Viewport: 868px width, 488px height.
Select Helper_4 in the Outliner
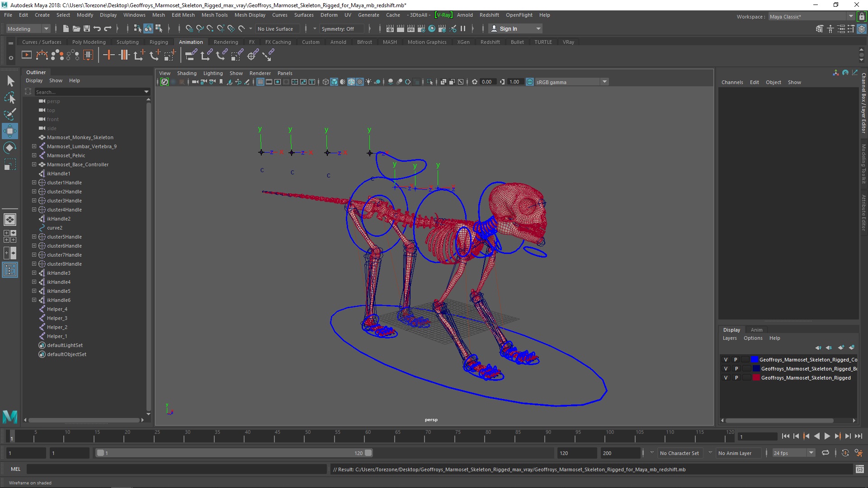pyautogui.click(x=57, y=309)
